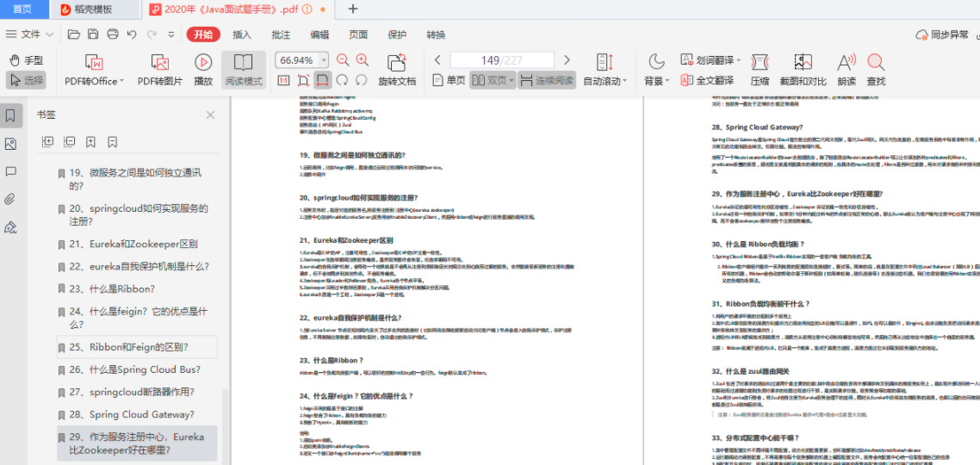Zoom out with minus magnifier

[343, 60]
